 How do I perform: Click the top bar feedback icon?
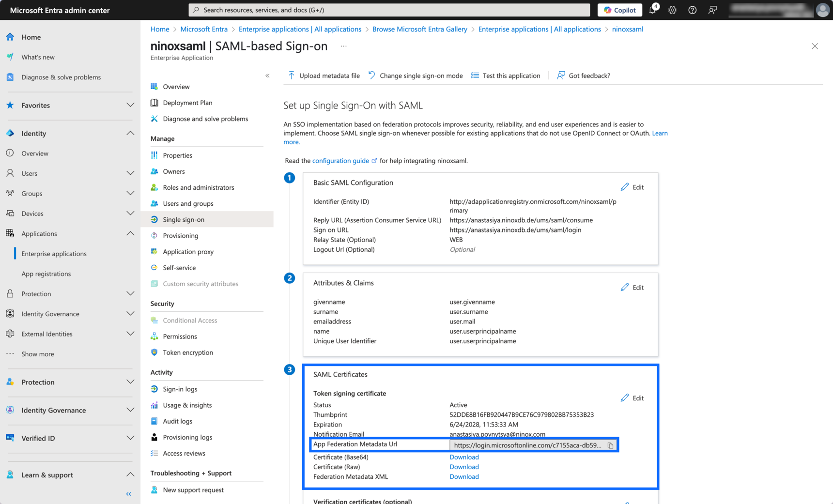point(712,10)
